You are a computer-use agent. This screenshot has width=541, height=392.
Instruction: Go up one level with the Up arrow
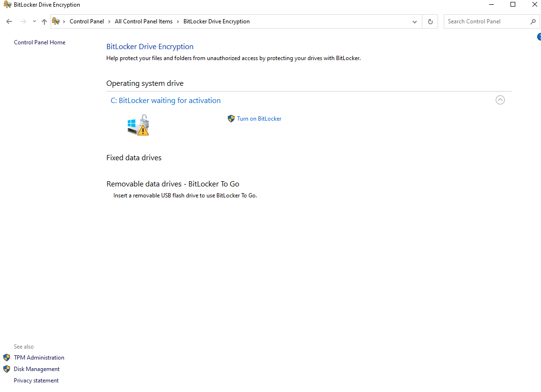[x=44, y=21]
